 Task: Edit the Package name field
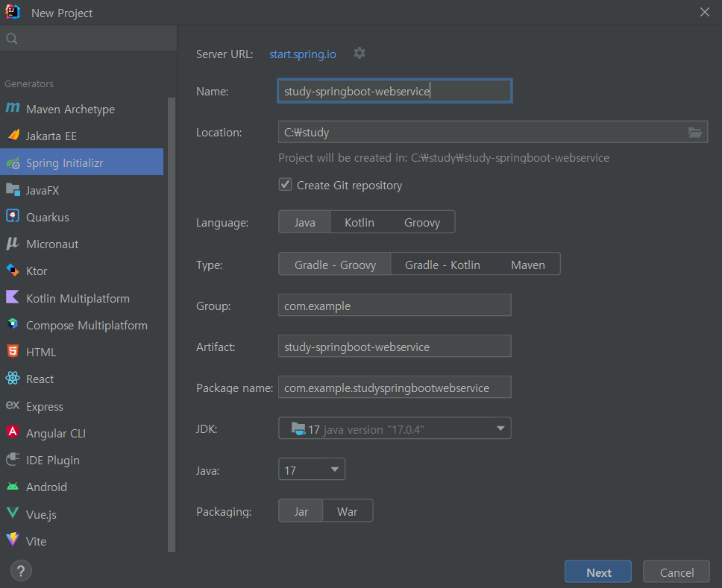pos(395,388)
